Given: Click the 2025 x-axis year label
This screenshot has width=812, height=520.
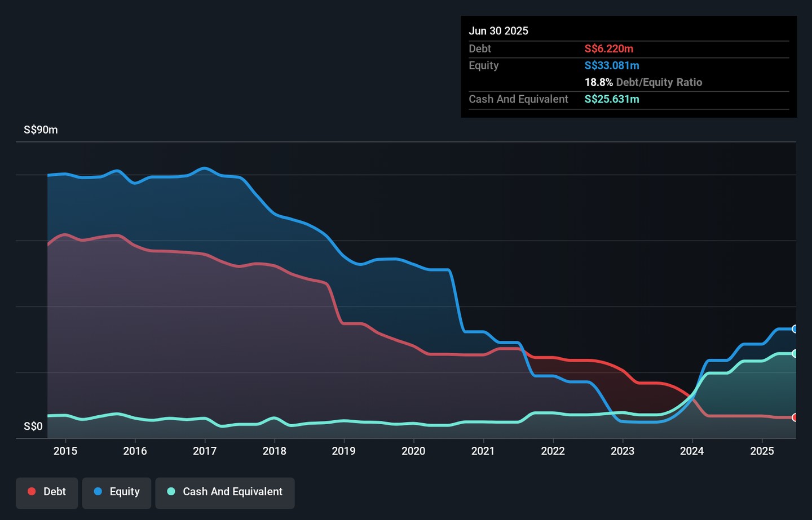Looking at the screenshot, I should [x=762, y=451].
